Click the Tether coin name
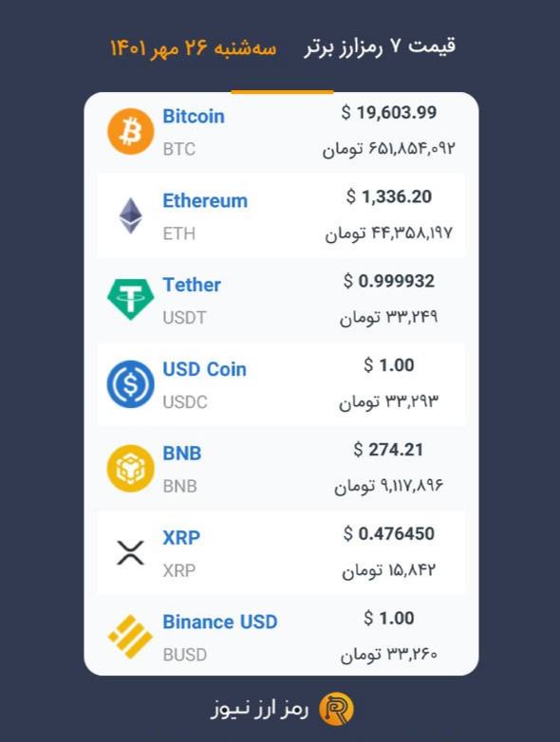Screen dimensions: 560x742 click(x=192, y=285)
